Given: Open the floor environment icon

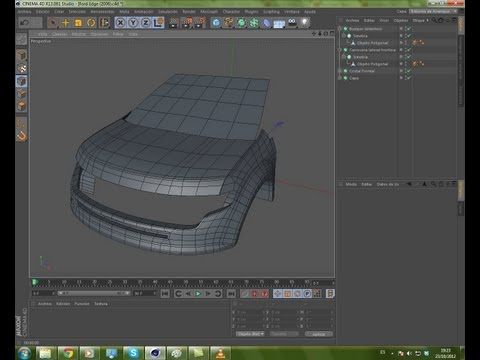Looking at the screenshot, I should pos(279,23).
